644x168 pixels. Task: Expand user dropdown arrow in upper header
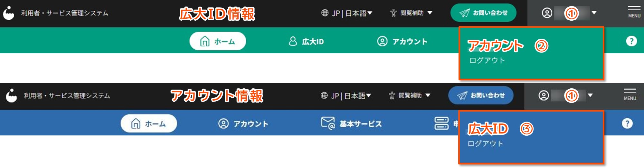pos(594,13)
